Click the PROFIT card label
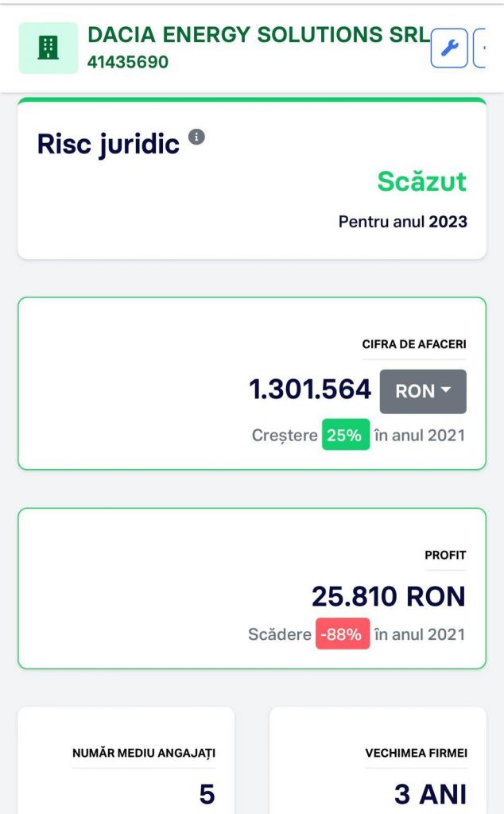504x814 pixels. point(445,555)
